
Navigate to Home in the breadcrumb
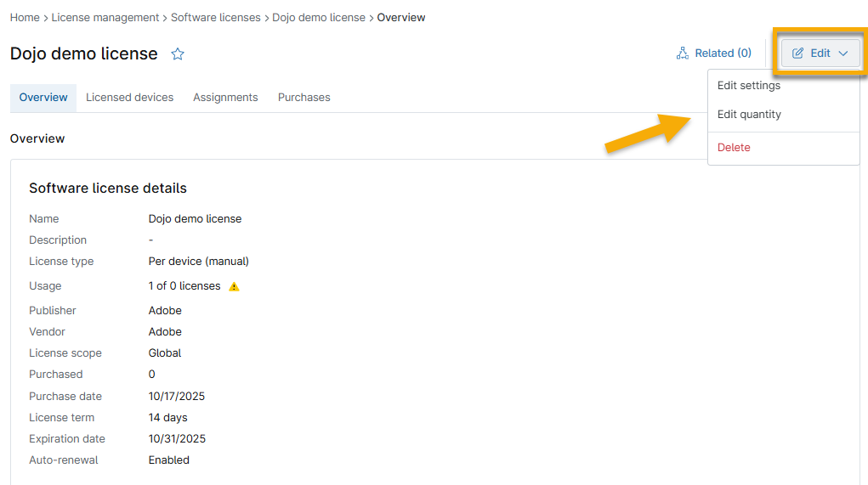point(25,18)
